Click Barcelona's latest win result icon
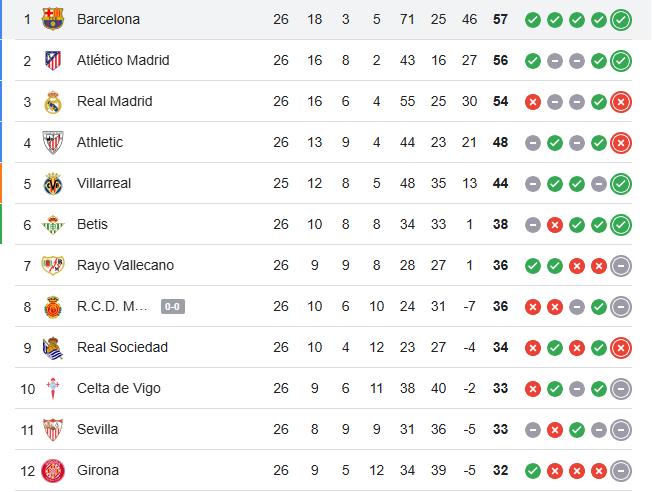Screen dimensions: 652x492 click(x=621, y=19)
